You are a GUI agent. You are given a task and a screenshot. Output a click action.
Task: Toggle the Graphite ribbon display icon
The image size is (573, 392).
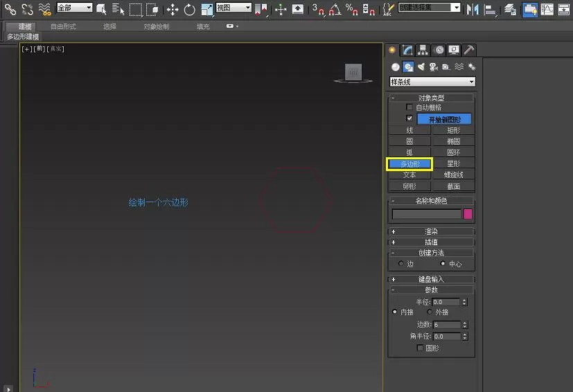[x=530, y=10]
